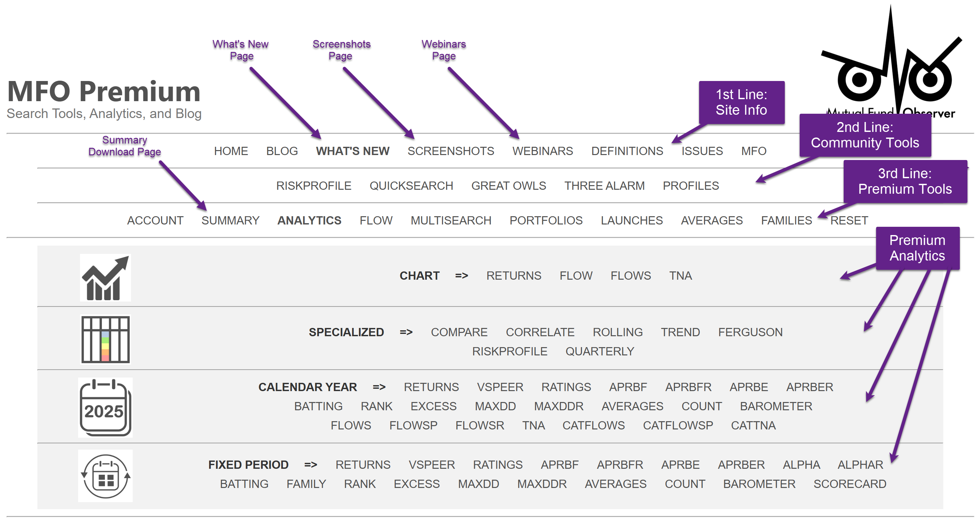
Task: Open RATINGS in the CALENDAR YEAR section
Action: click(566, 387)
